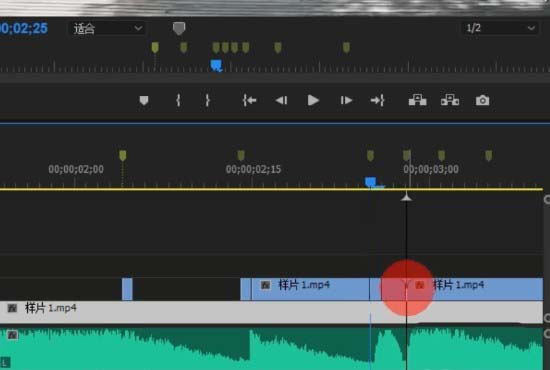Select the green audio waveform clip
Viewport: 550px width, 370px height.
[x=271, y=349]
